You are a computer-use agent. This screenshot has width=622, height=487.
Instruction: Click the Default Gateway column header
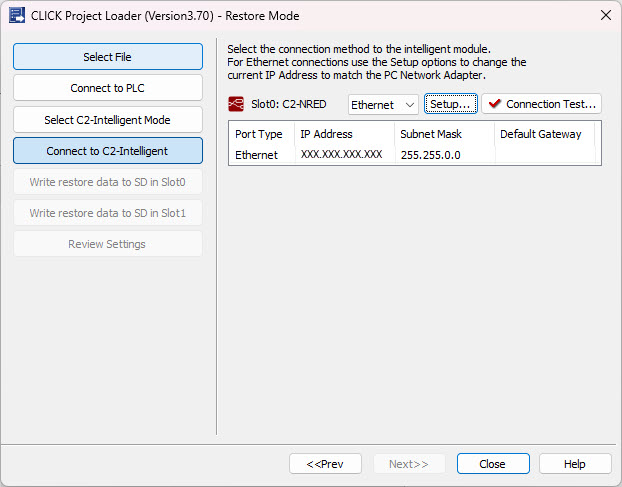tap(545, 134)
